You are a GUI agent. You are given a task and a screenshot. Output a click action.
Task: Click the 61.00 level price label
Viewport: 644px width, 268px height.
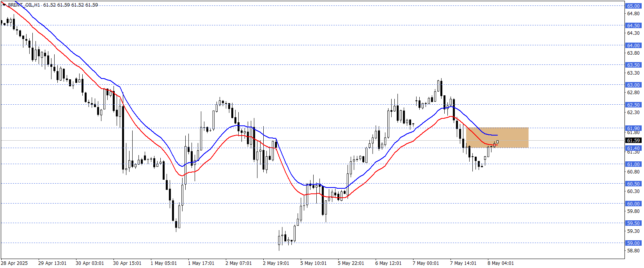tap(633, 164)
